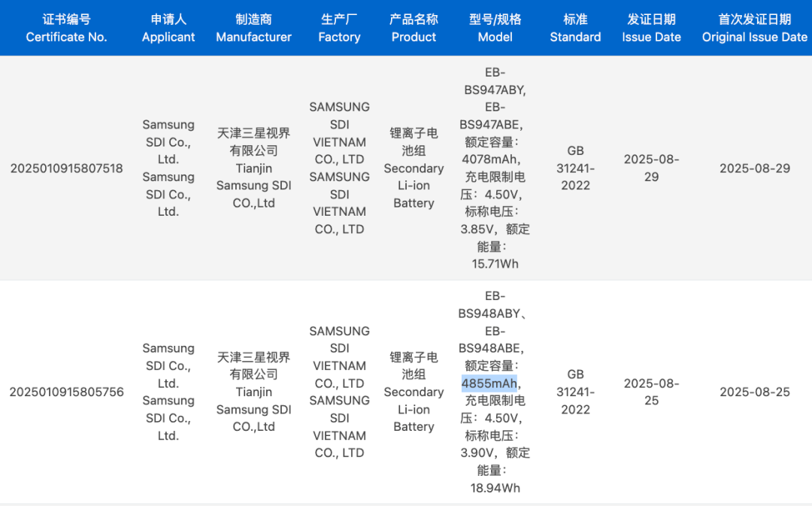
Task: Select certificate number 2025010915805756
Action: pos(66,392)
